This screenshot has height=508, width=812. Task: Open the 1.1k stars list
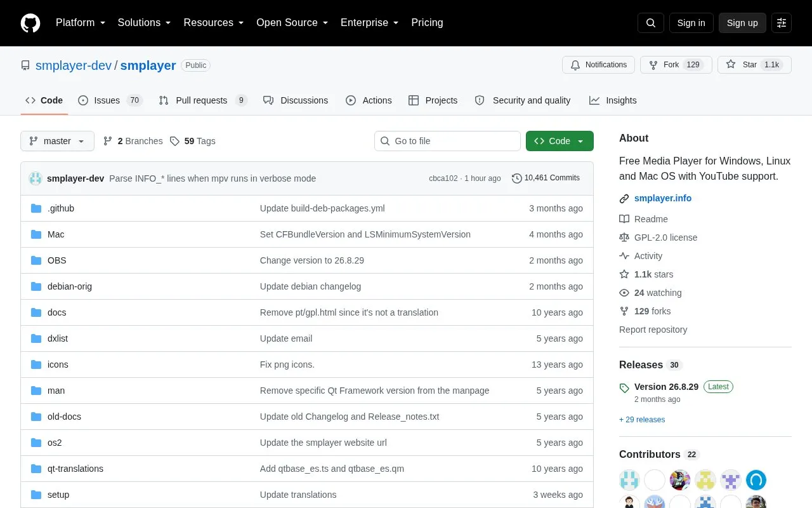tap(646, 274)
